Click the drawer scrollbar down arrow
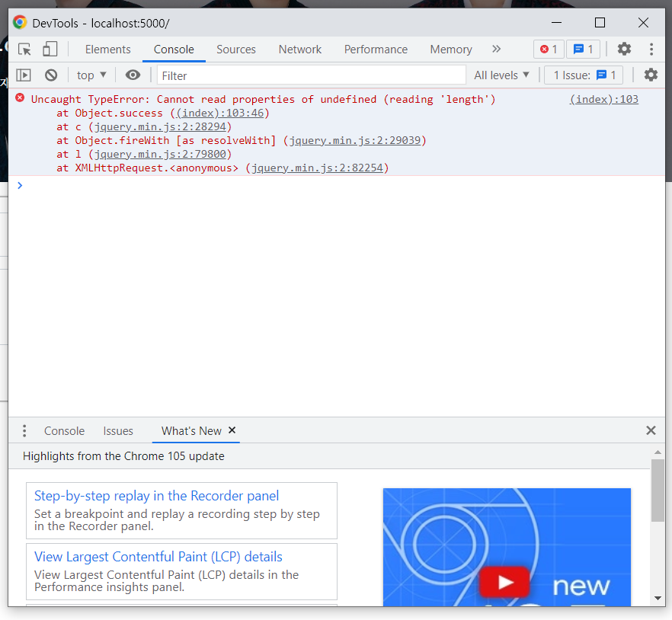672x620 pixels. (658, 598)
